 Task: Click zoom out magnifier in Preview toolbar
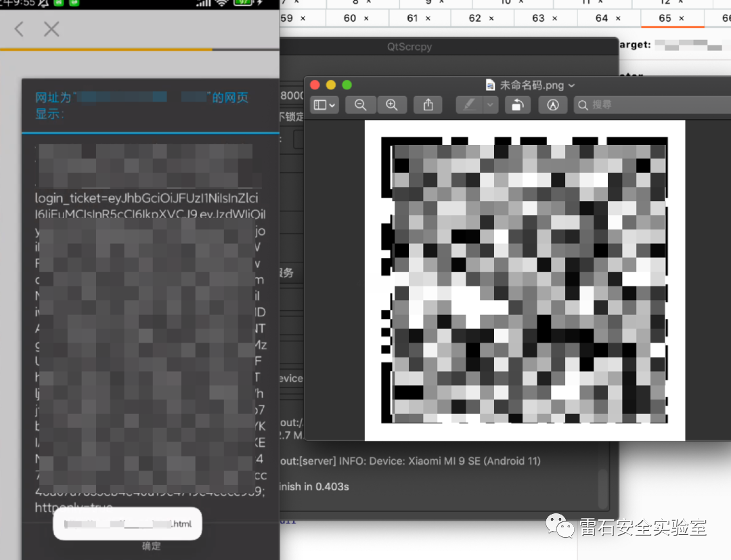tap(360, 105)
